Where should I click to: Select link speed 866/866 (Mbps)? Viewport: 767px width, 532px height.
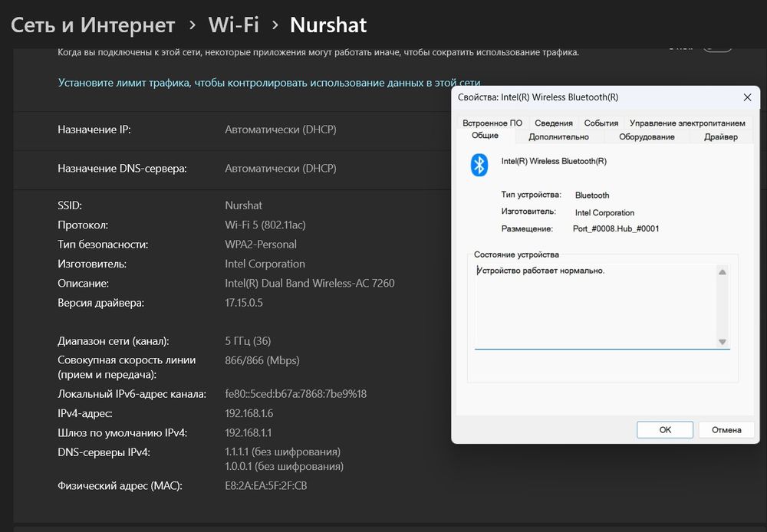tap(262, 360)
